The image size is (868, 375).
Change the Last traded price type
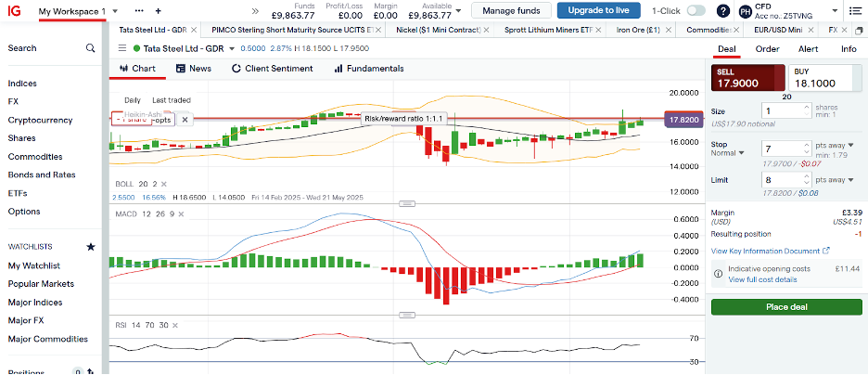click(x=171, y=100)
